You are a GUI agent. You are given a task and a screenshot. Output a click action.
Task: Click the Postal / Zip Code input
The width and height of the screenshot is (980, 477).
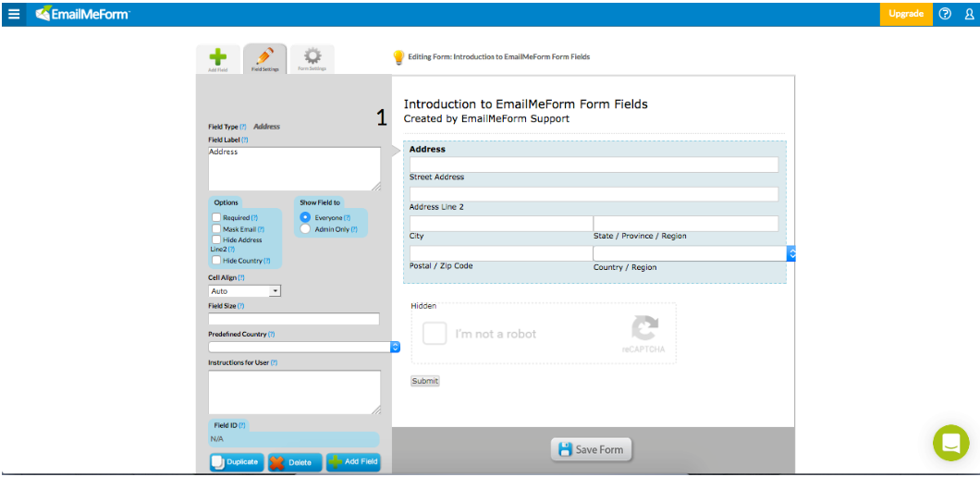click(x=501, y=253)
